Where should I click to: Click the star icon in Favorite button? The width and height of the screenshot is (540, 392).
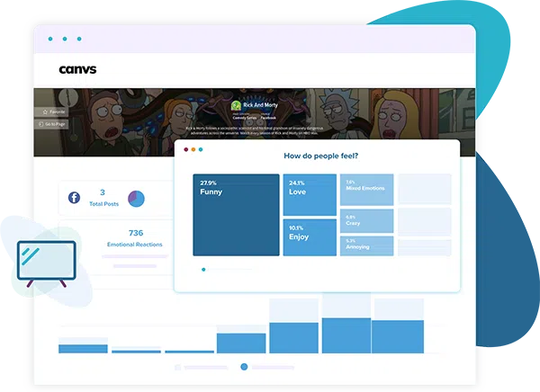(x=45, y=111)
